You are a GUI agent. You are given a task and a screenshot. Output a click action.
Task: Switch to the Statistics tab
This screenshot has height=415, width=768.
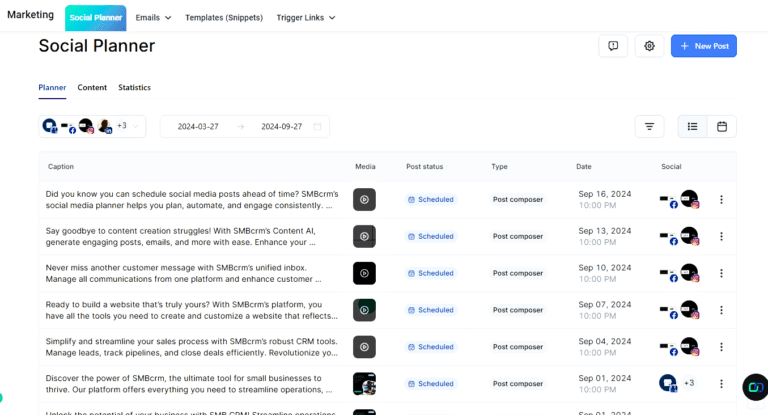(134, 88)
